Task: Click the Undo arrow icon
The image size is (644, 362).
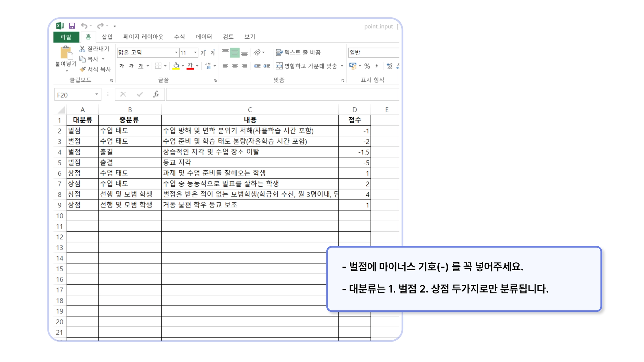Action: (x=84, y=26)
